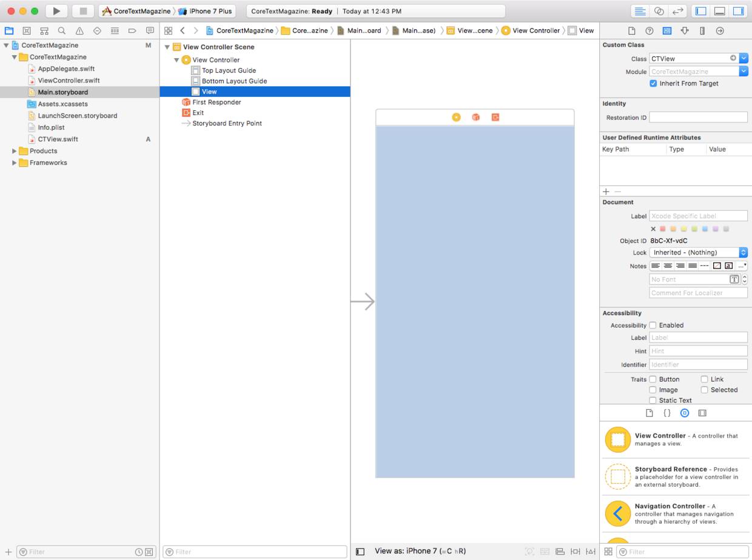Open the Size inspector
Viewport: 752px width, 560px height.
[x=702, y=31]
